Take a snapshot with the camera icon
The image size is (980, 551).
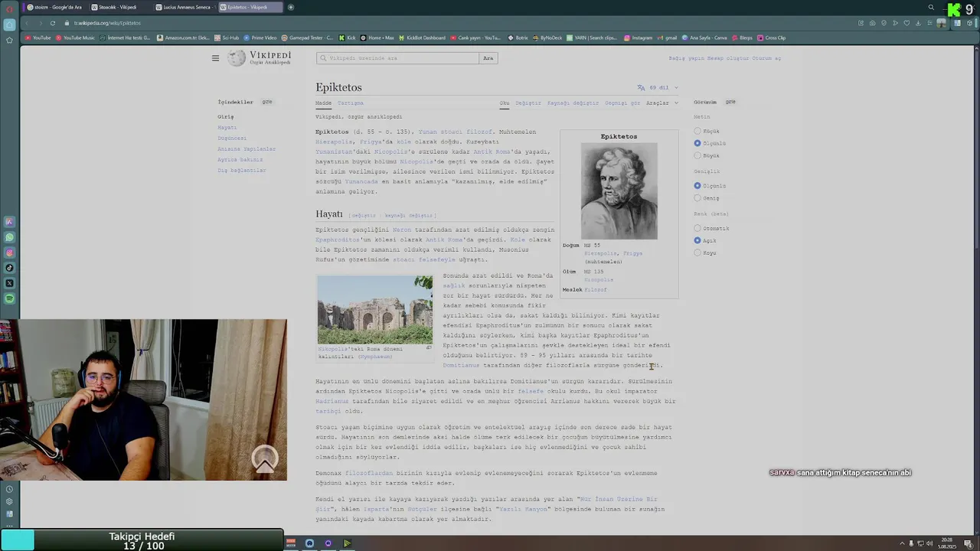point(872,23)
